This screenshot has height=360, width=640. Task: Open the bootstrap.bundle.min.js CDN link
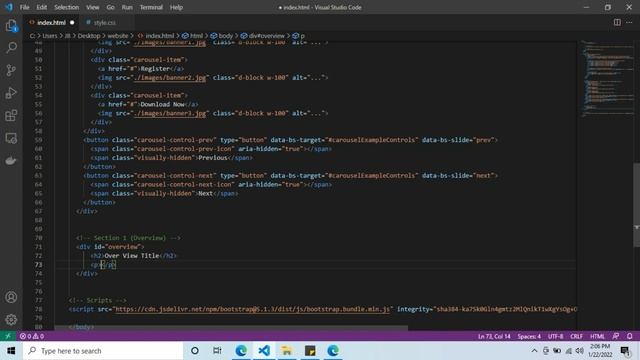tap(252, 309)
